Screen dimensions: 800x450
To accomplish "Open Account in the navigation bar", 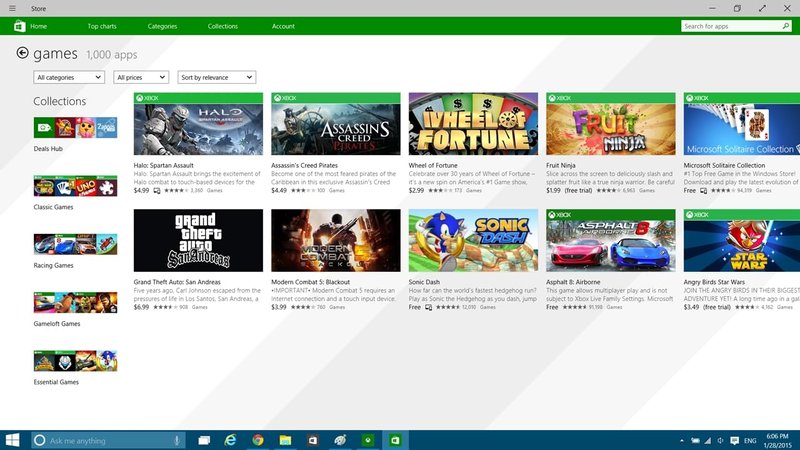I will [x=283, y=26].
